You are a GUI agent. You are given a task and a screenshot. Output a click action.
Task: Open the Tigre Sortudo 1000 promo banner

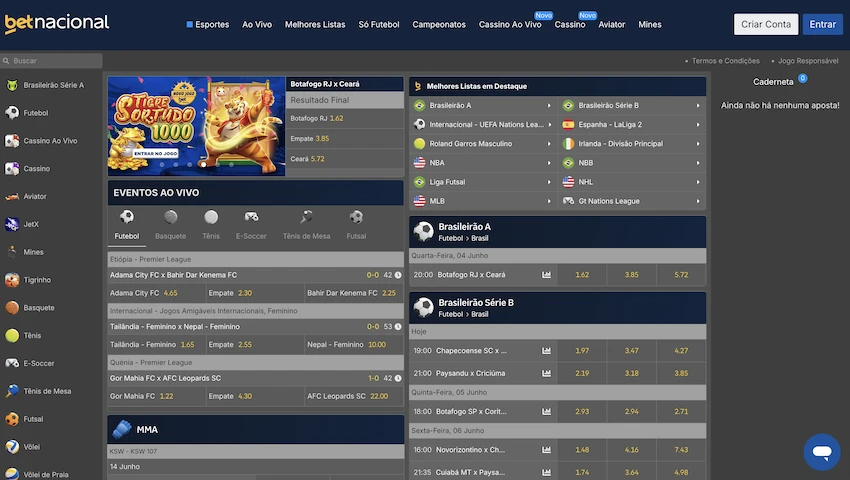[x=196, y=126]
